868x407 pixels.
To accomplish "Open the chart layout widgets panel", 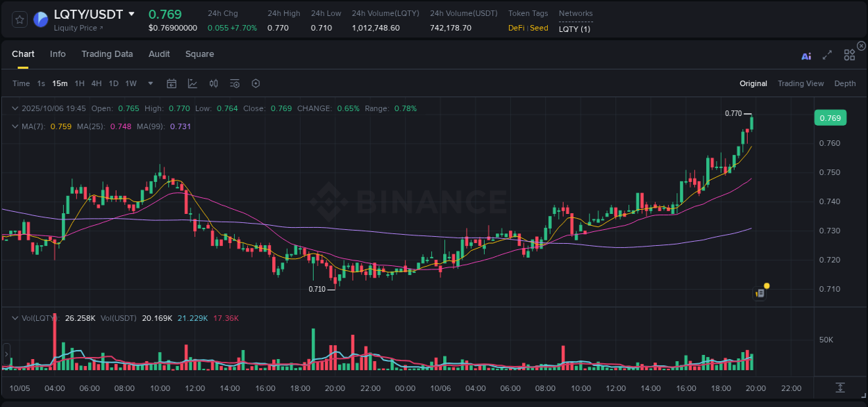I will [849, 55].
